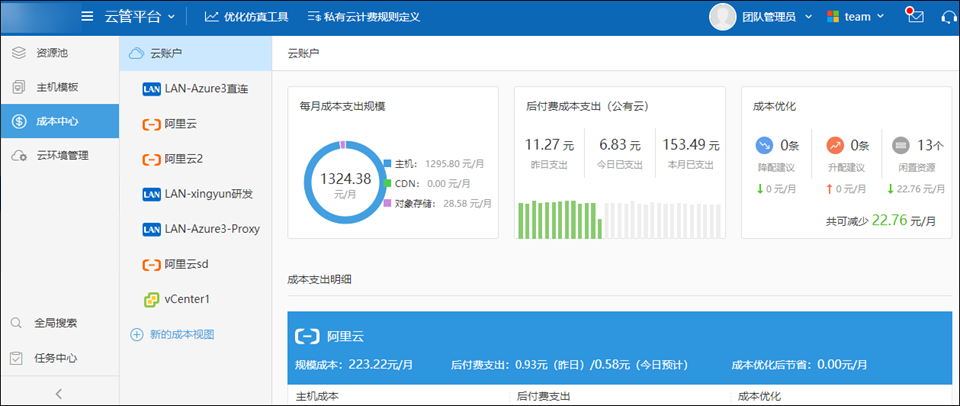The width and height of the screenshot is (960, 406).
Task: Click the 升配建议 upgrade icon
Action: [835, 145]
